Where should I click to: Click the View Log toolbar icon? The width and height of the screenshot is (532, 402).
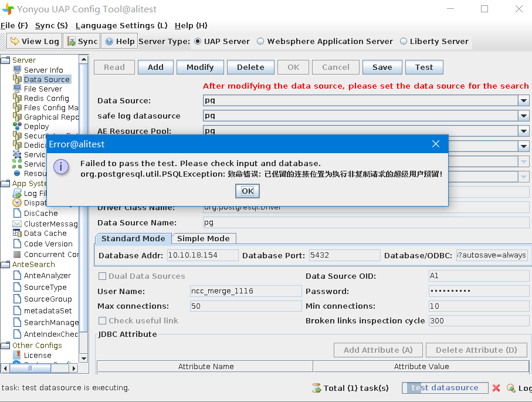[15, 42]
